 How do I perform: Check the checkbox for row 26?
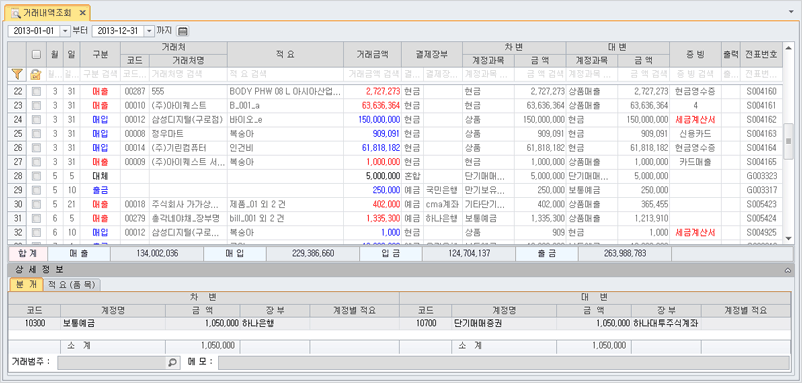pos(35,148)
